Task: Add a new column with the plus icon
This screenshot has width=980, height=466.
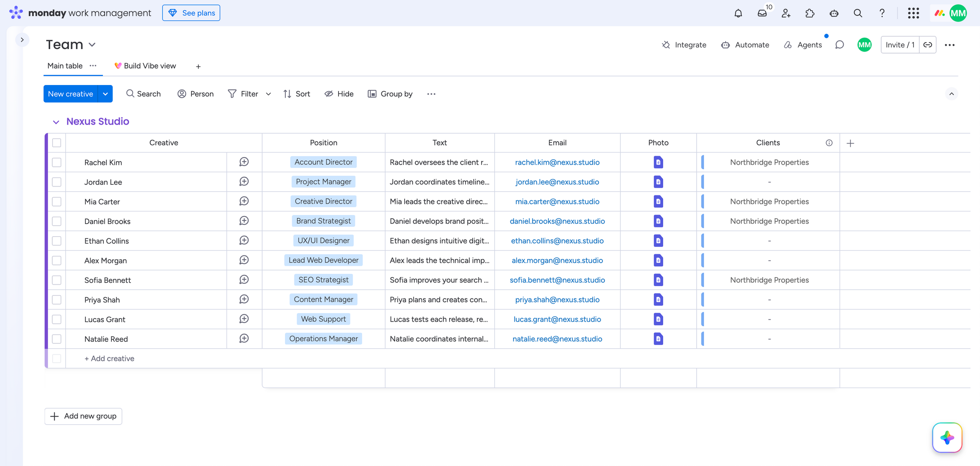Action: pos(851,143)
